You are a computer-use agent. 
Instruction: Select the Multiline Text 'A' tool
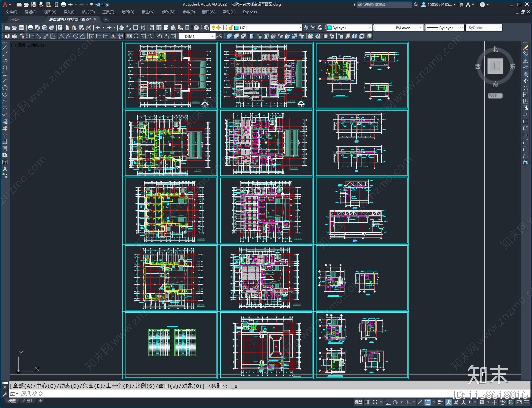5,169
